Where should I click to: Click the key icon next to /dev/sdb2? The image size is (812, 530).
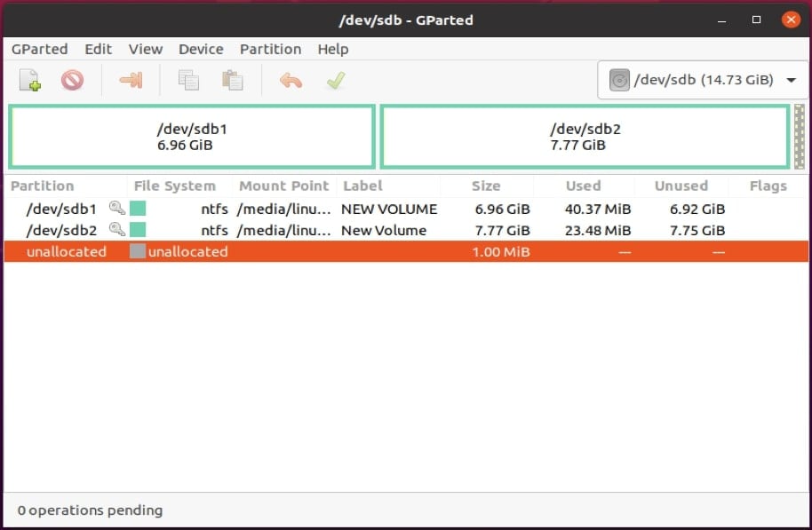[x=117, y=229]
